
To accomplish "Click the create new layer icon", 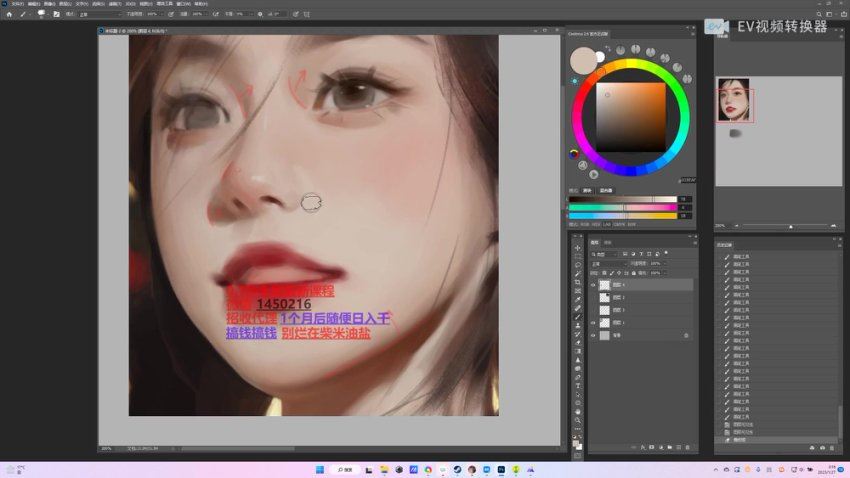I will pos(678,447).
